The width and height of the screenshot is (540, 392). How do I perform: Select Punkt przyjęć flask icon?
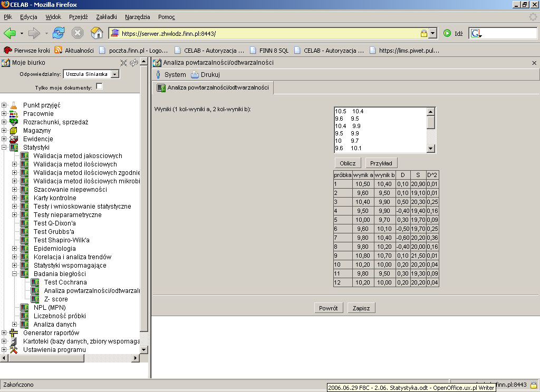13,105
